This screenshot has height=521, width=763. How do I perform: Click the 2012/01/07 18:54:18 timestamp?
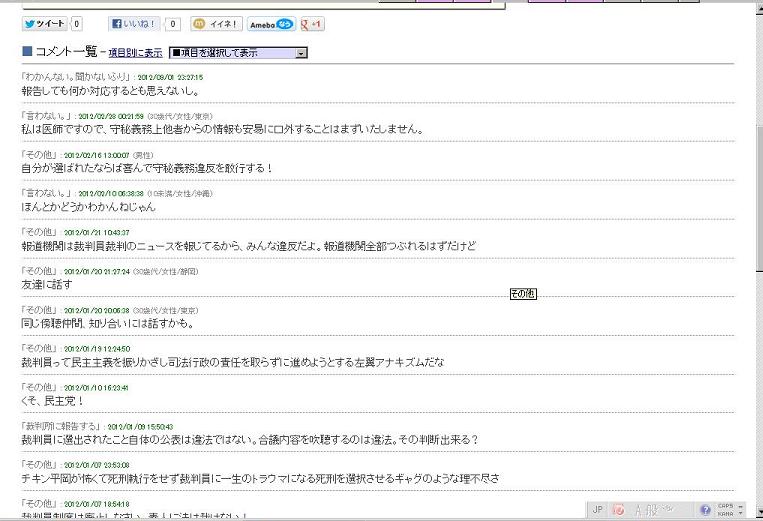pyautogui.click(x=97, y=504)
